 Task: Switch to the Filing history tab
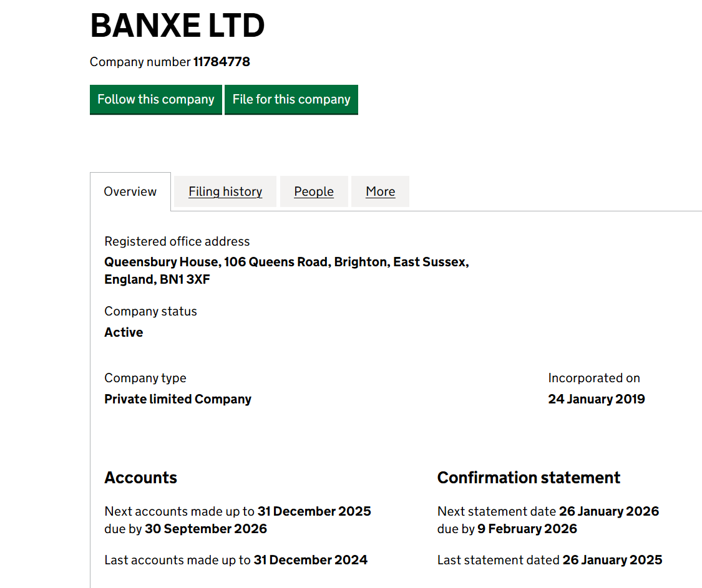[x=225, y=191]
